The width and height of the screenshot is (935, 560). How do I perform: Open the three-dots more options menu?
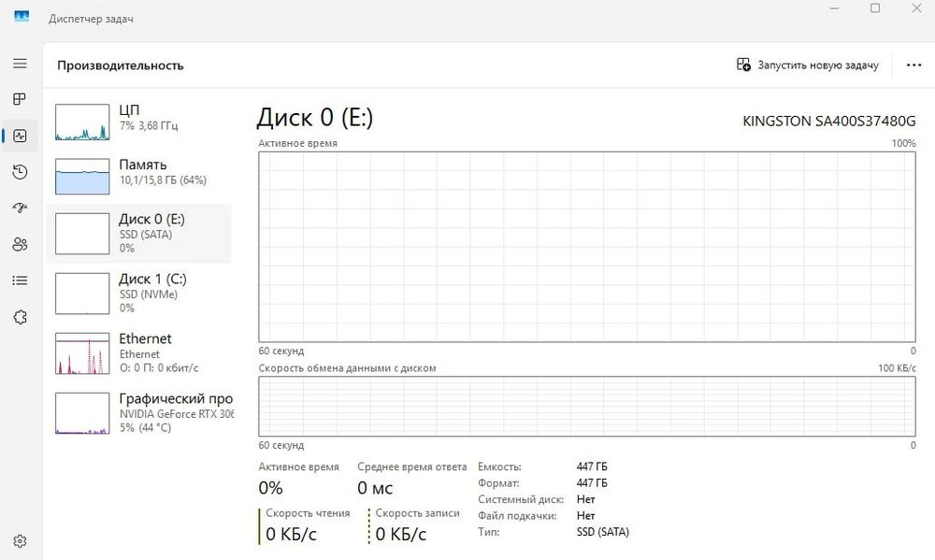point(913,65)
